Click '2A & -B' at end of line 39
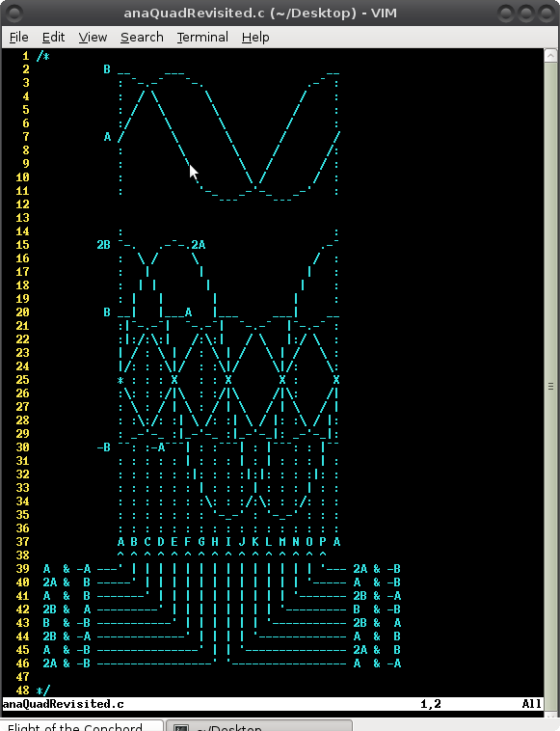This screenshot has height=731, width=560. click(377, 569)
